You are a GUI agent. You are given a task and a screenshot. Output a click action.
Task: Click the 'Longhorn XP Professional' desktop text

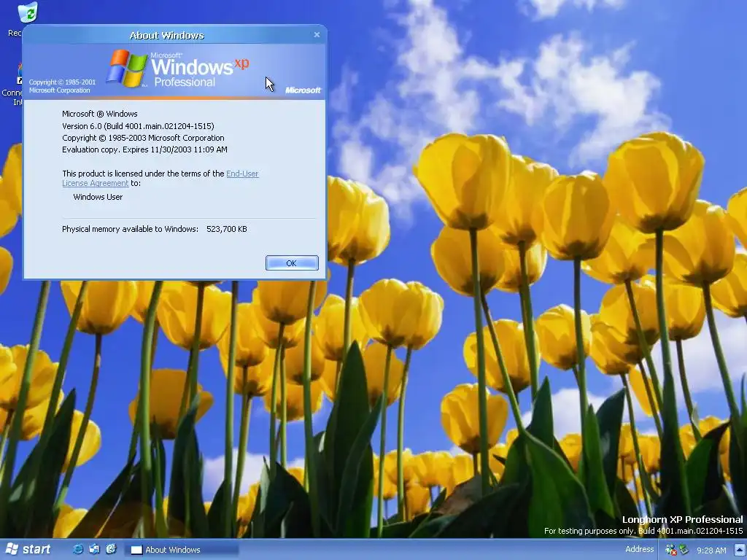pos(682,519)
